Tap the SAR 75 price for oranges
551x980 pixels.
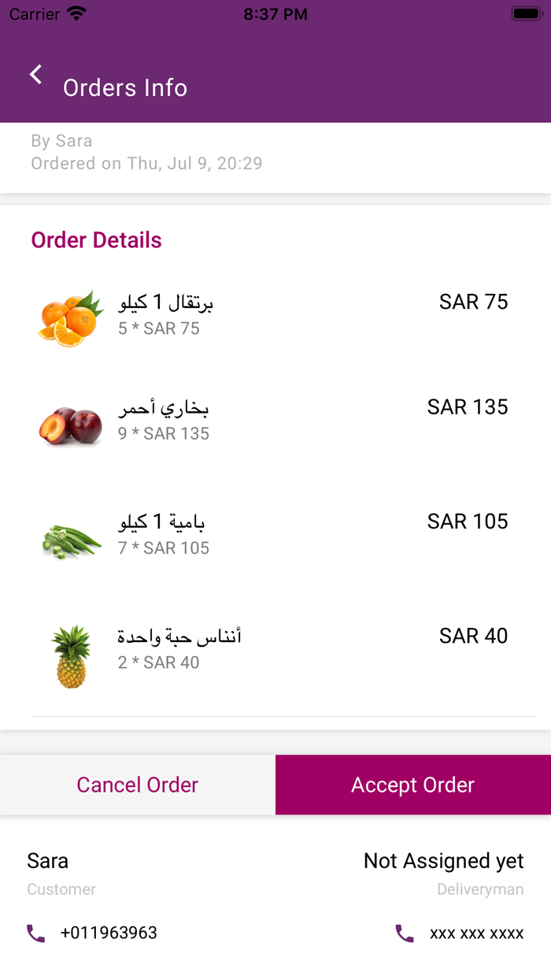point(473,302)
